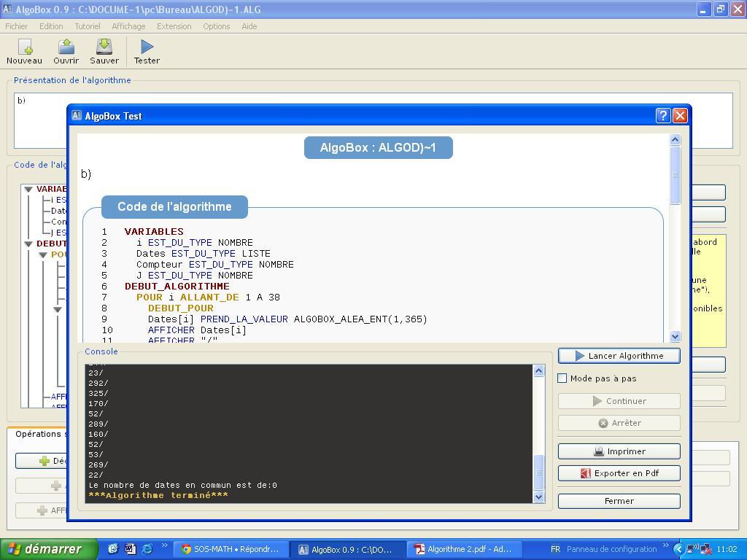Click the Nouveau file icon
747x560 pixels.
click(x=24, y=47)
